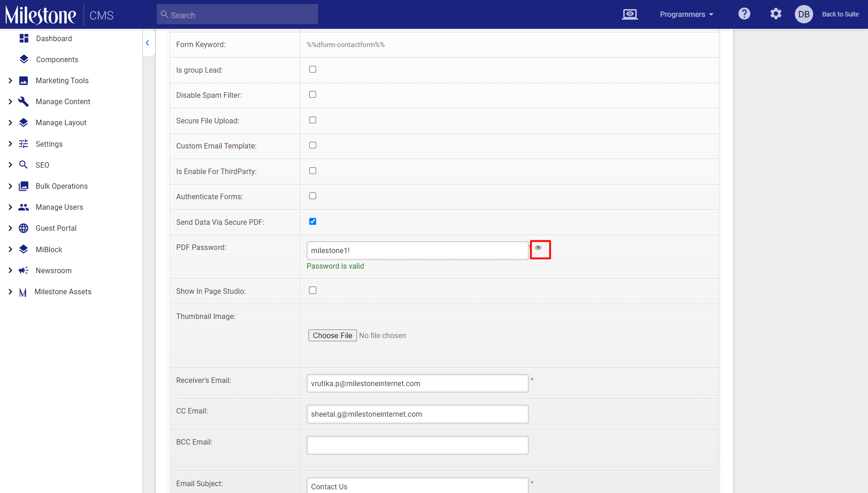This screenshot has width=868, height=493.
Task: Expand the MiBlock chevron
Action: [x=10, y=249]
